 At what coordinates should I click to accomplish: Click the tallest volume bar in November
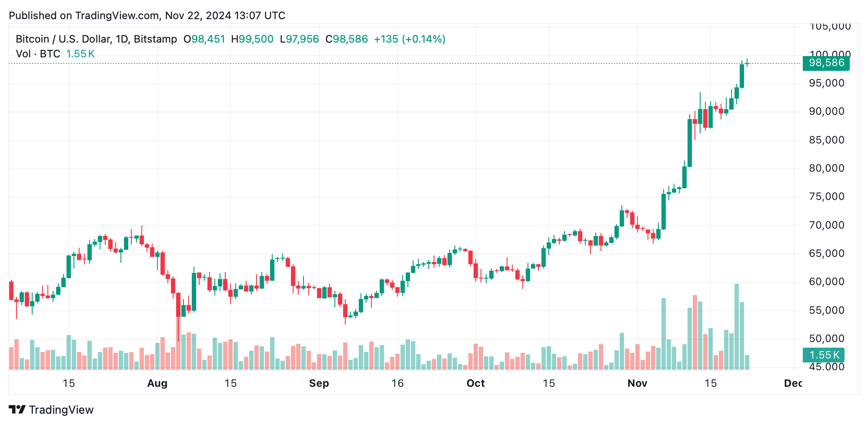737,326
